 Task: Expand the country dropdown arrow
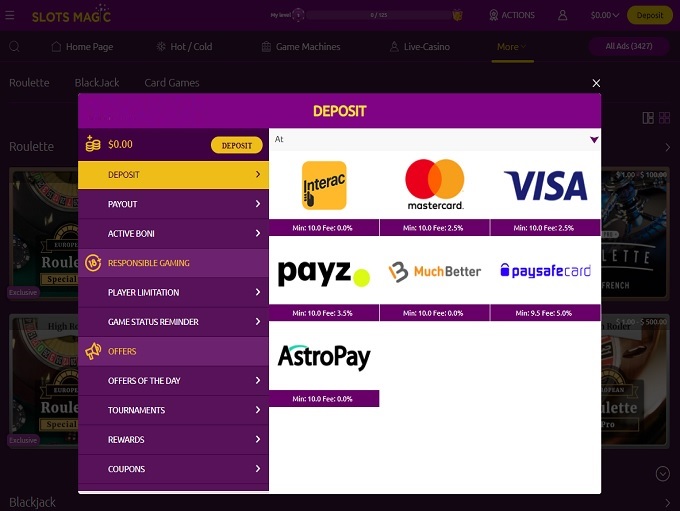click(x=594, y=140)
